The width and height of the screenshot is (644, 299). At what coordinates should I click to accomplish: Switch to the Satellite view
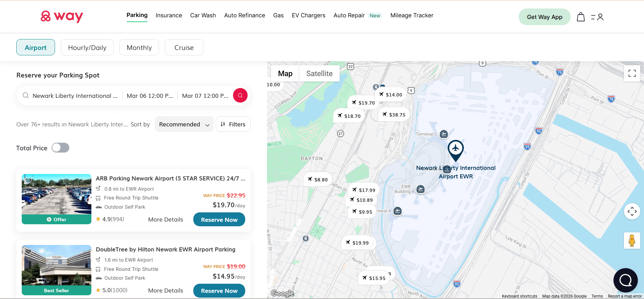tap(319, 73)
